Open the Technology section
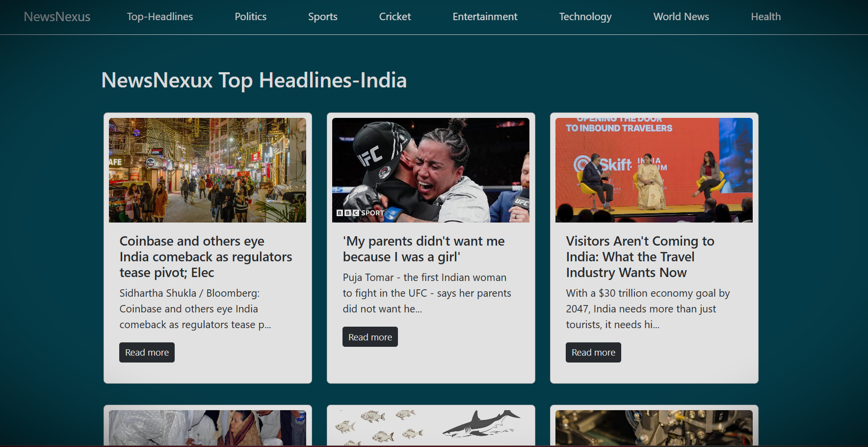This screenshot has width=868, height=447. tap(585, 17)
